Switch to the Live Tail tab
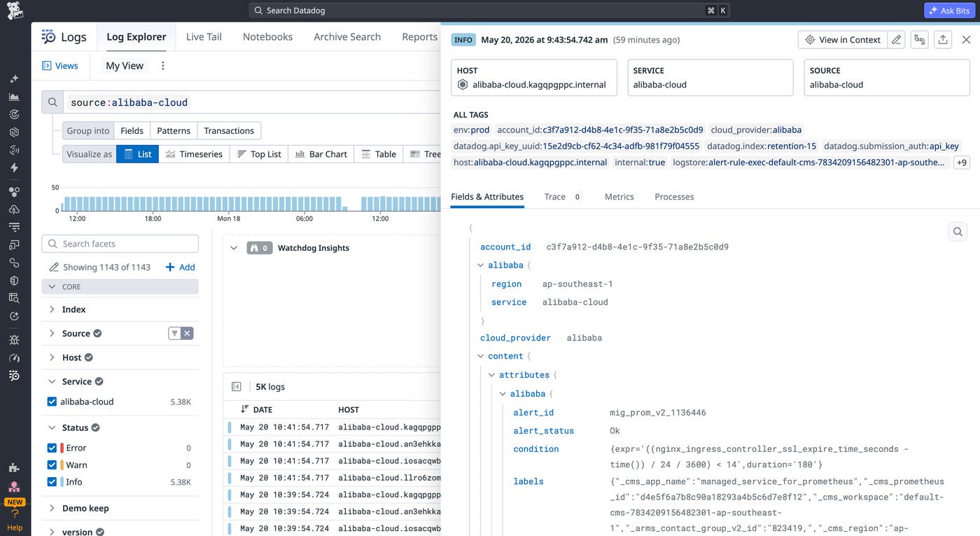Viewport: 980px width, 536px height. pyautogui.click(x=204, y=36)
